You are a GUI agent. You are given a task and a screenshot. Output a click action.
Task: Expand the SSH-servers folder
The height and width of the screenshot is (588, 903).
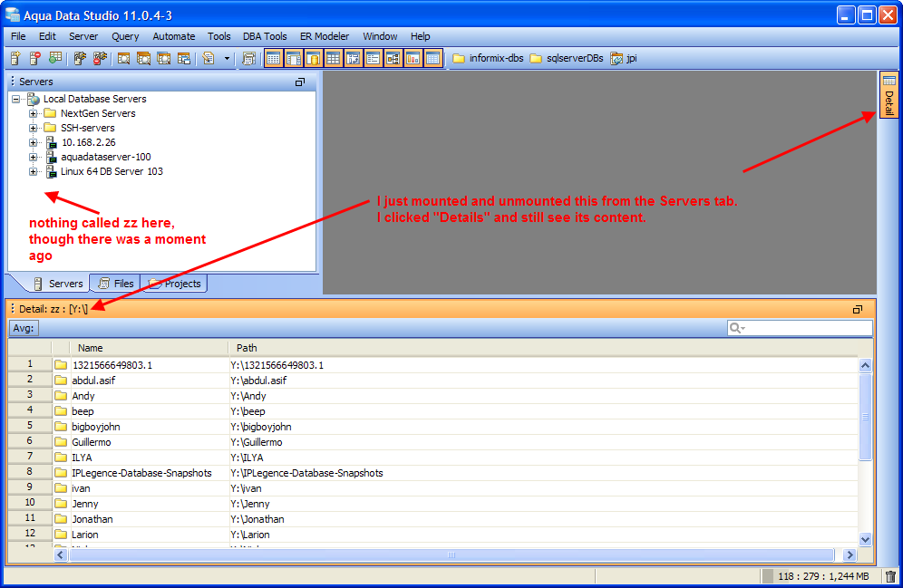click(33, 128)
